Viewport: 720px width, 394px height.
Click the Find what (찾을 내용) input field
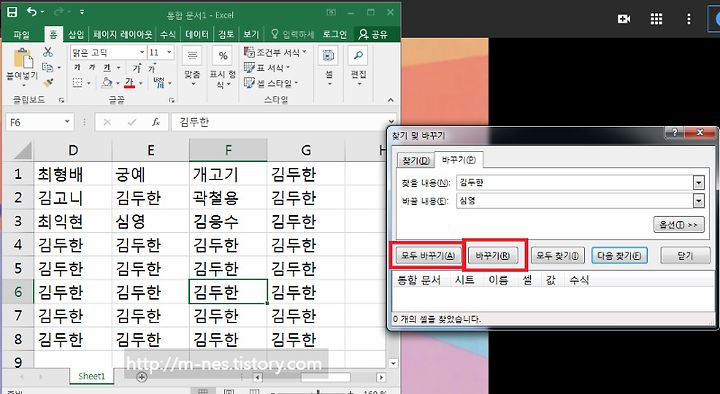[574, 182]
